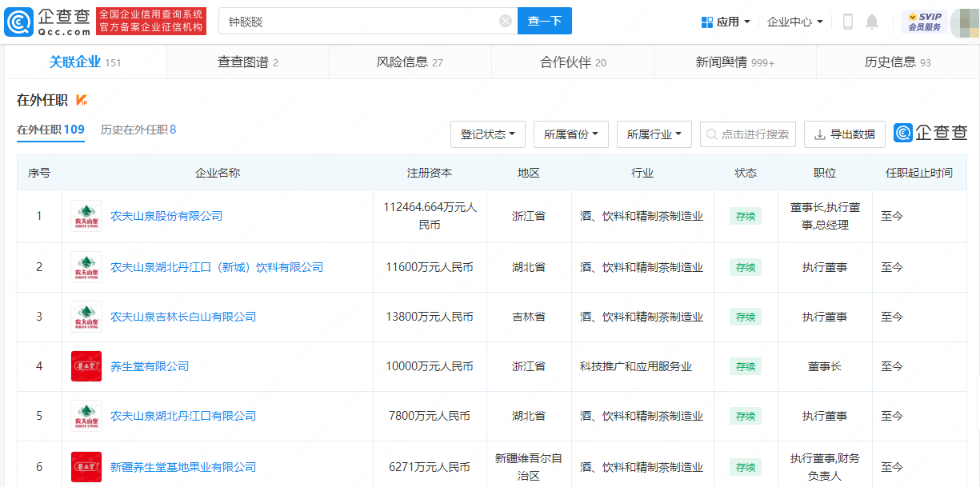980x487 pixels.
Task: Click the 新疆维吾尔自治区 region cell
Action: point(529,467)
